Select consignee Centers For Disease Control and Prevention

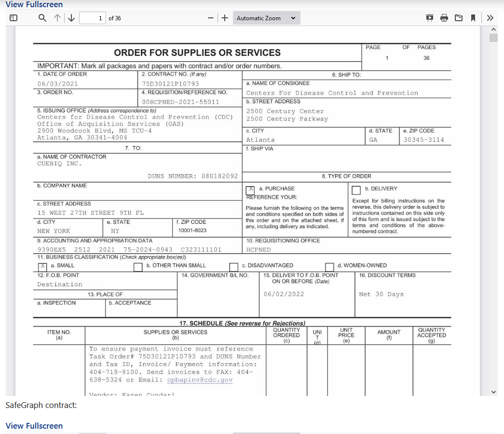(x=332, y=93)
